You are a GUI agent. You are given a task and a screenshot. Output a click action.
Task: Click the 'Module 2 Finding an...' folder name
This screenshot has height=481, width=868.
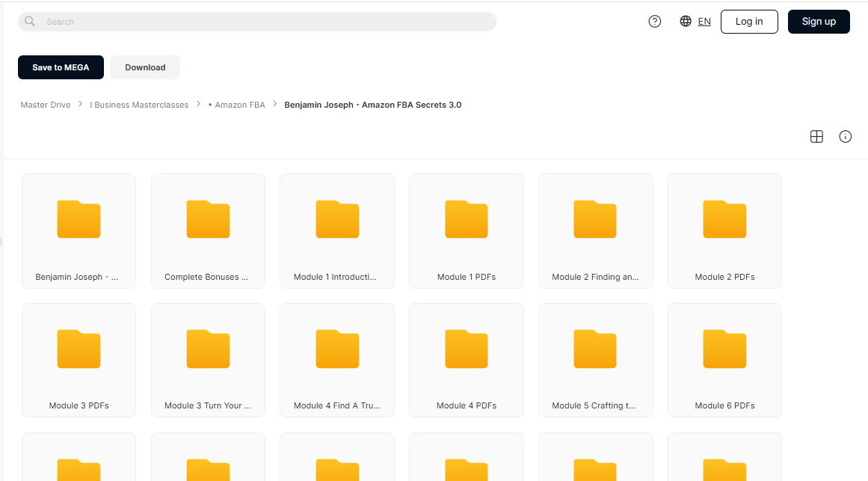click(595, 277)
